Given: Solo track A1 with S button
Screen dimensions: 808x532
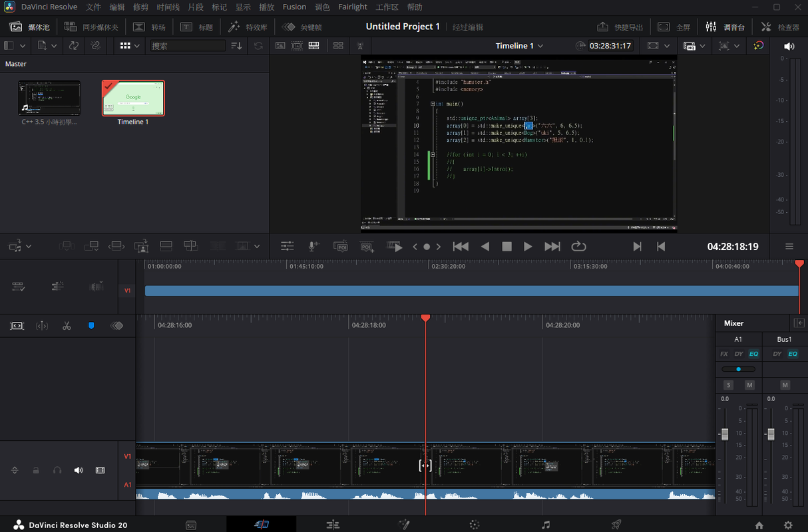Looking at the screenshot, I should tap(728, 385).
